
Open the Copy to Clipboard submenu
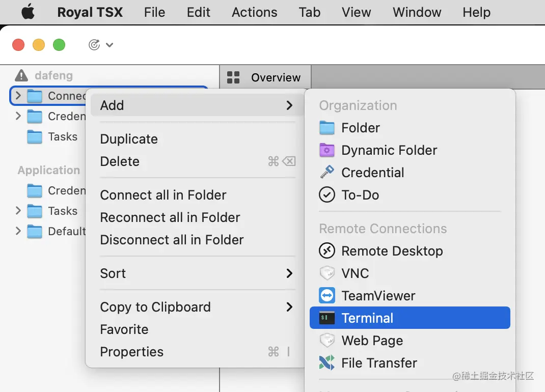197,307
